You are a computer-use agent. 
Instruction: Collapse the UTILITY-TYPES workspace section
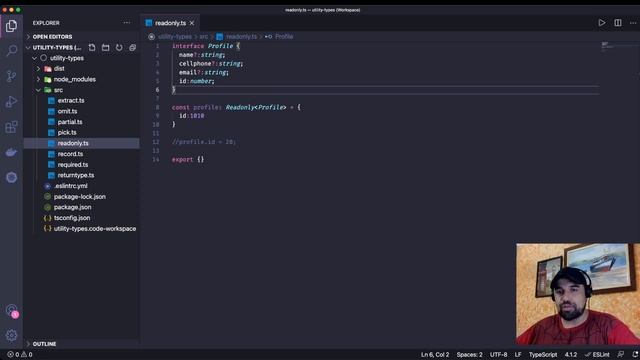pyautogui.click(x=55, y=48)
